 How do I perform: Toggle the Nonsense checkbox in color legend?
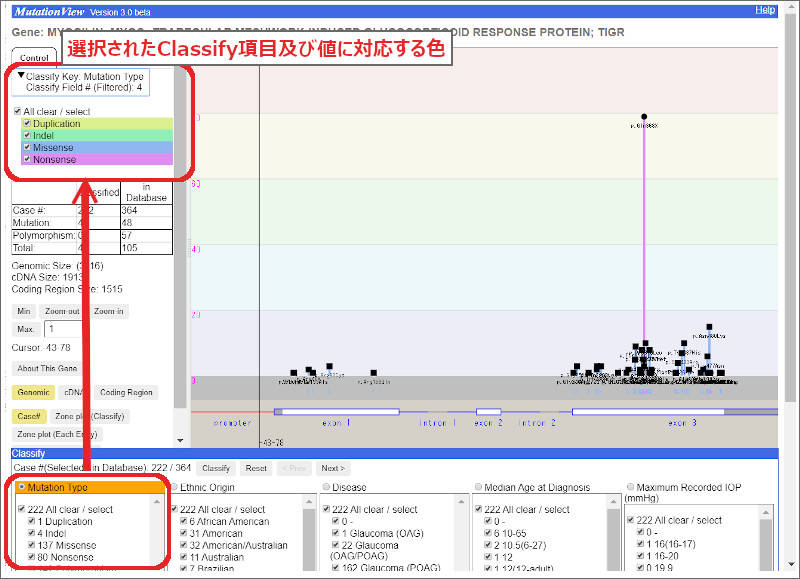point(27,159)
